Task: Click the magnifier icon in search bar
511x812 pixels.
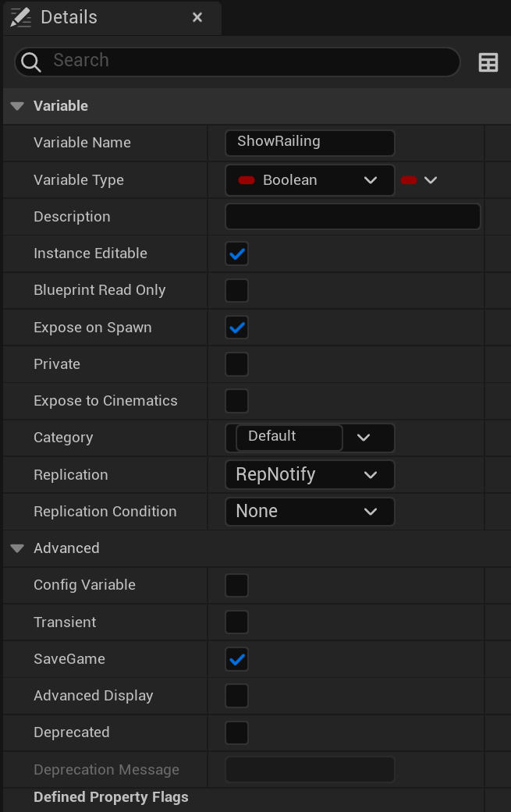Action: 31,62
